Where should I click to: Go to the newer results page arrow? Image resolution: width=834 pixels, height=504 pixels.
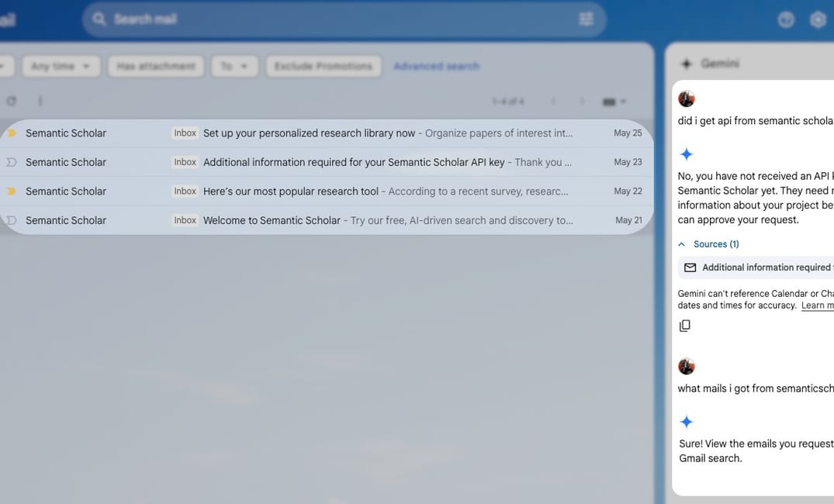coord(553,101)
